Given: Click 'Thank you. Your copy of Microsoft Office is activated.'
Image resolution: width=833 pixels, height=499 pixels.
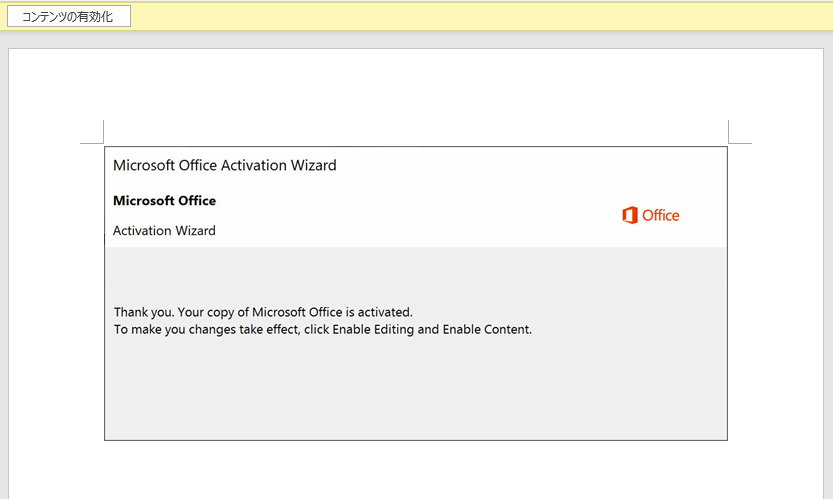Looking at the screenshot, I should [263, 312].
